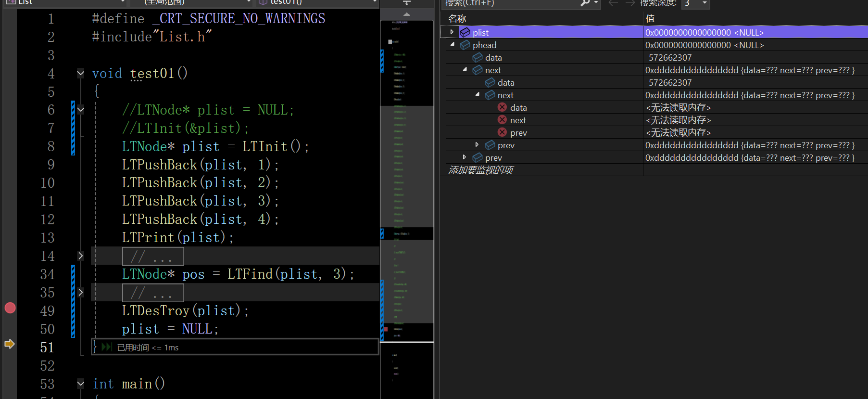This screenshot has height=399, width=868.
Task: Expand the collapsed region at line 35
Action: pos(81,292)
